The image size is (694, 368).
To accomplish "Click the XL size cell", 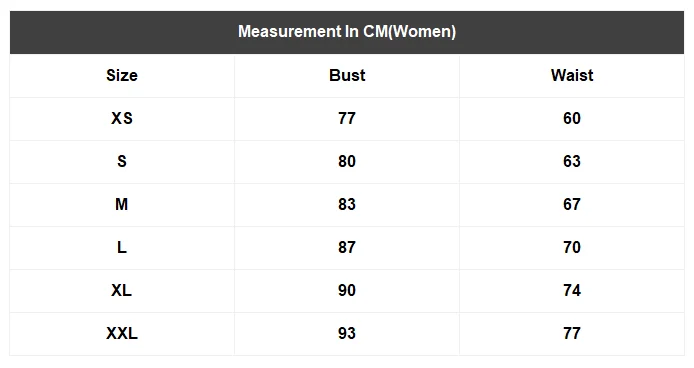I will point(122,290).
